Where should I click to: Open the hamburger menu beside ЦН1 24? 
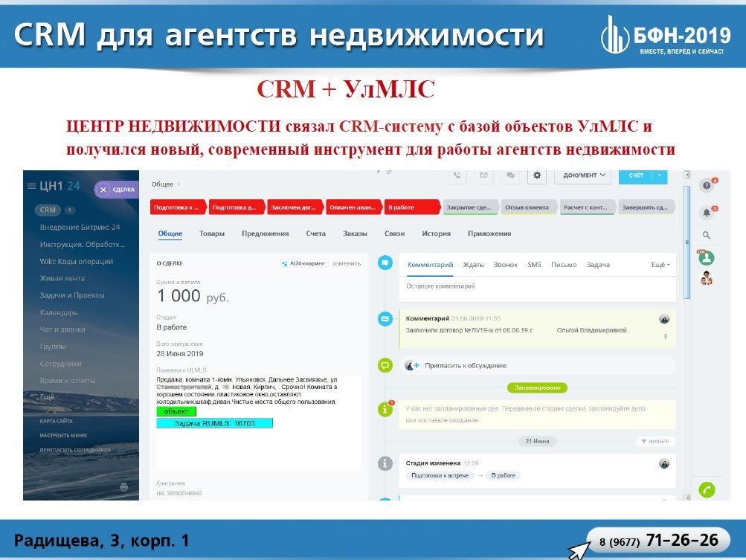pyautogui.click(x=31, y=186)
